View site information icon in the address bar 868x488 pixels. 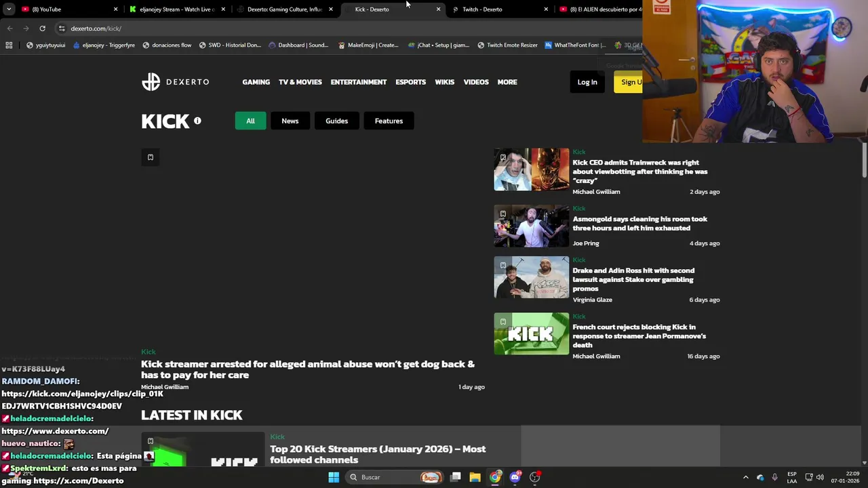62,28
